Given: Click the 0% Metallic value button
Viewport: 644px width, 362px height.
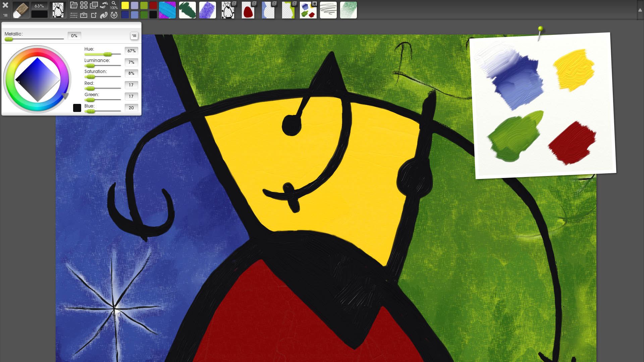Looking at the screenshot, I should pyautogui.click(x=74, y=36).
